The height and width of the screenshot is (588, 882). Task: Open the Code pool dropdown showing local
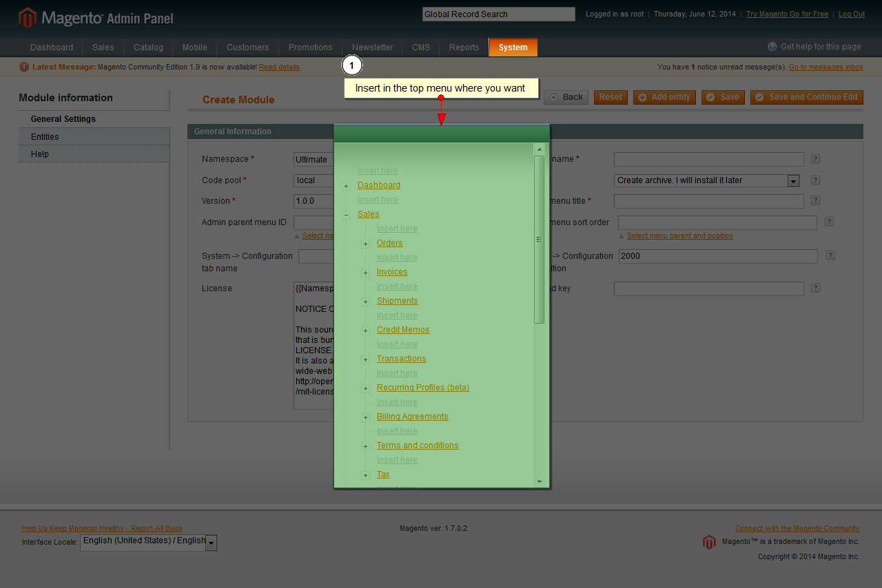pos(314,180)
